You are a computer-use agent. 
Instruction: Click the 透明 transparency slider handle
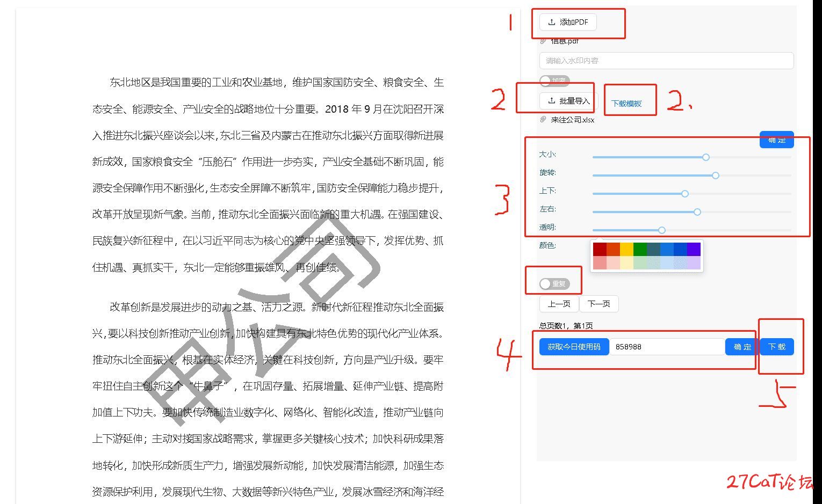[x=662, y=230]
